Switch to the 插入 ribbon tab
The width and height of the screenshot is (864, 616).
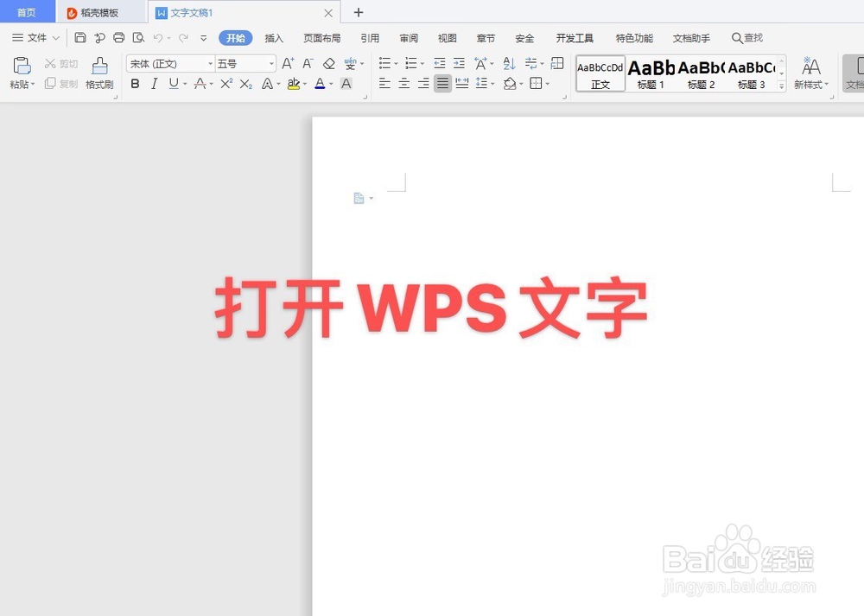[x=274, y=38]
